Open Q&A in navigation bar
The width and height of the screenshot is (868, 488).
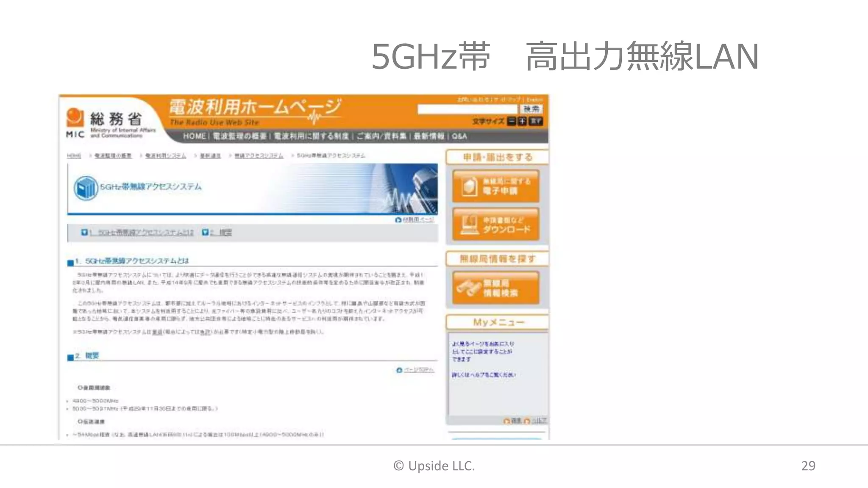click(459, 136)
